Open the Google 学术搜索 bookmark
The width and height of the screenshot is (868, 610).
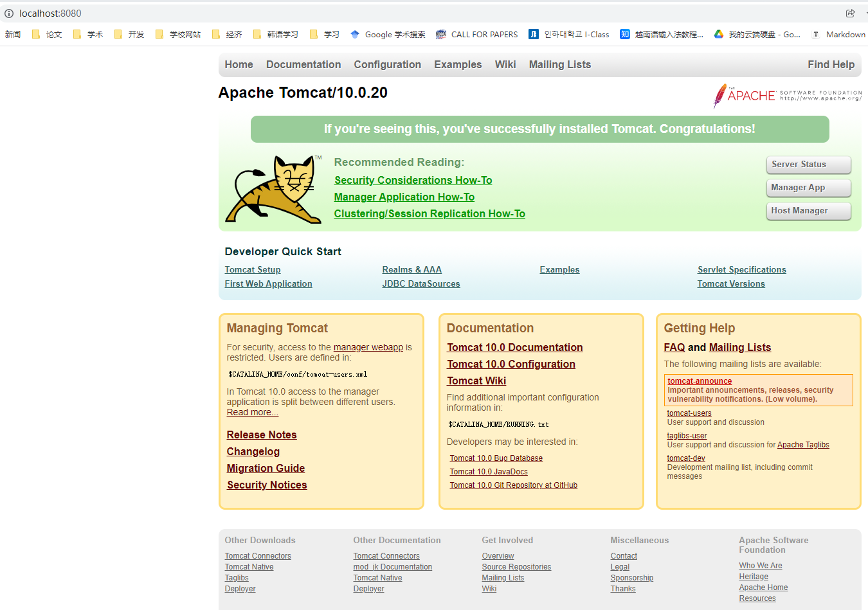[388, 35]
